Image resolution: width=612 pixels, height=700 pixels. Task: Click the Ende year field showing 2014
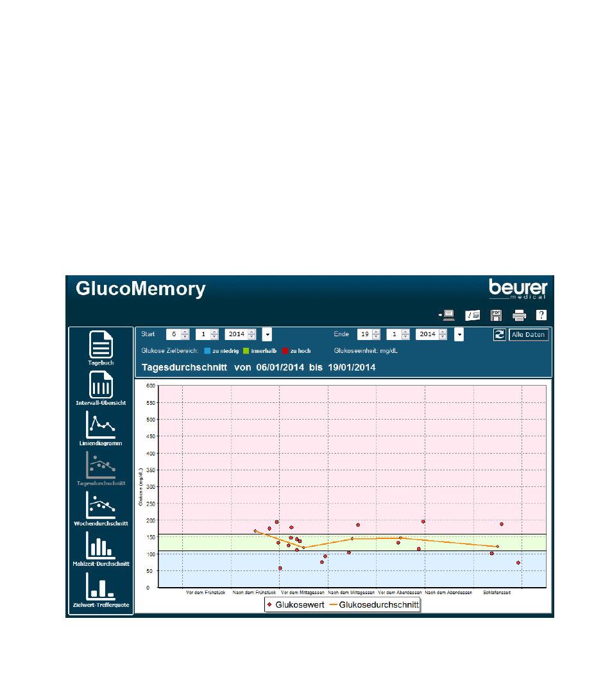pos(427,334)
